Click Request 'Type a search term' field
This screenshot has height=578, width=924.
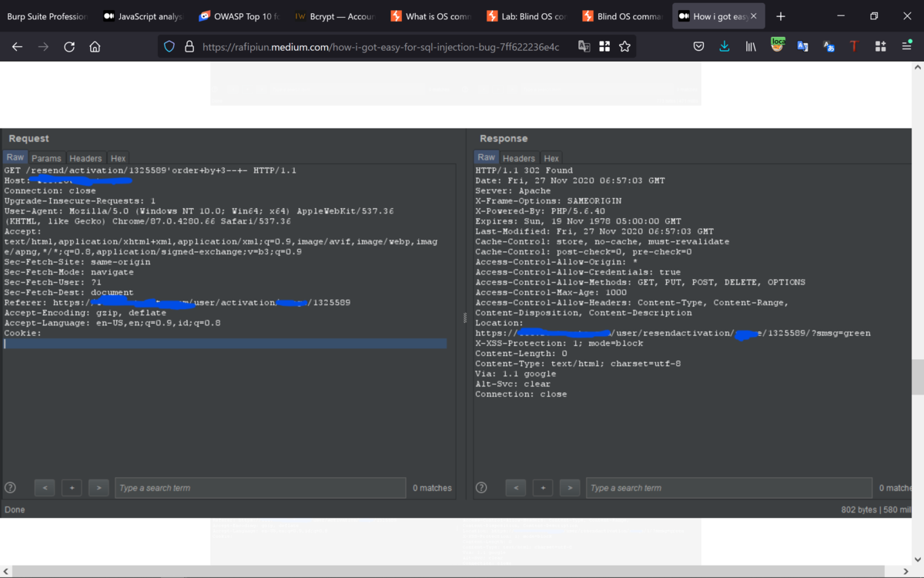(260, 488)
